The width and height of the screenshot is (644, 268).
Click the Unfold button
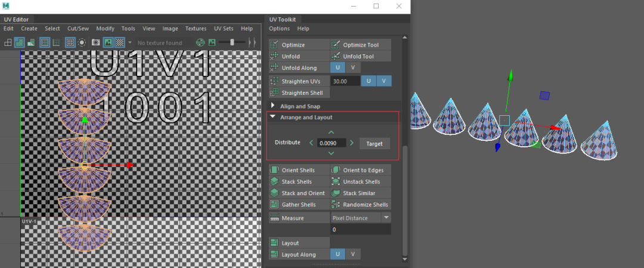pos(299,56)
